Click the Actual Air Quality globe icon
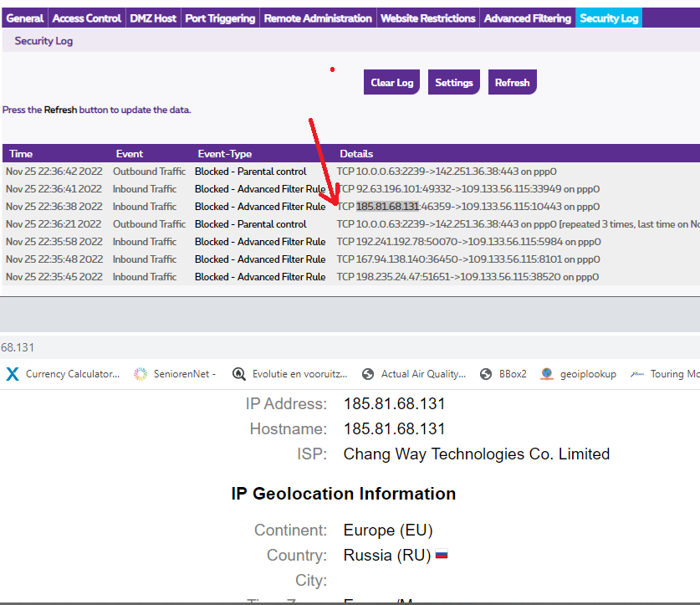The width and height of the screenshot is (700, 605). coord(368,374)
